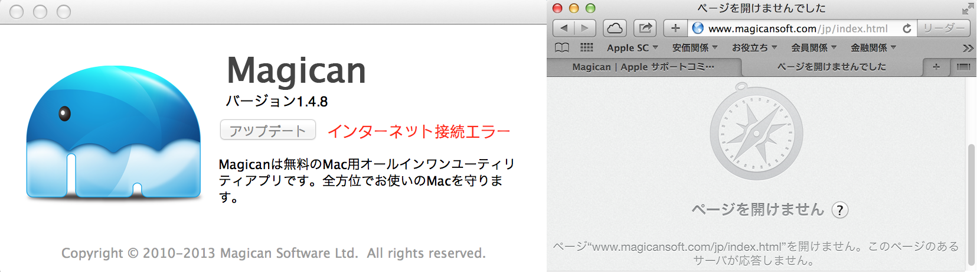Select the ページを開けませんでした tab
The image size is (980, 272).
coord(831,67)
